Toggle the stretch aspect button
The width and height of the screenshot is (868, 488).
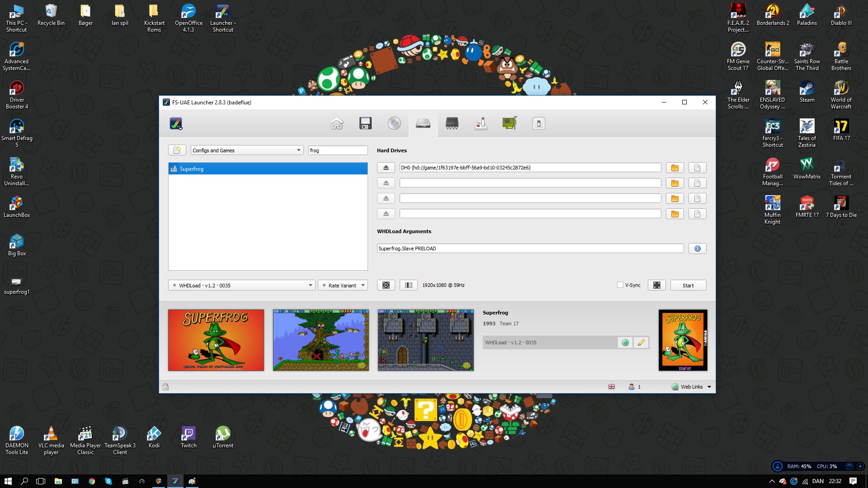[x=409, y=285]
